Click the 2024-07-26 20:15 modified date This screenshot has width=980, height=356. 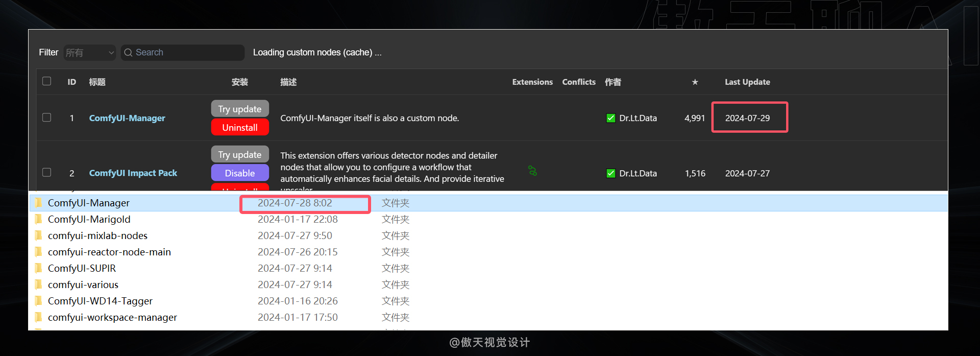[298, 252]
